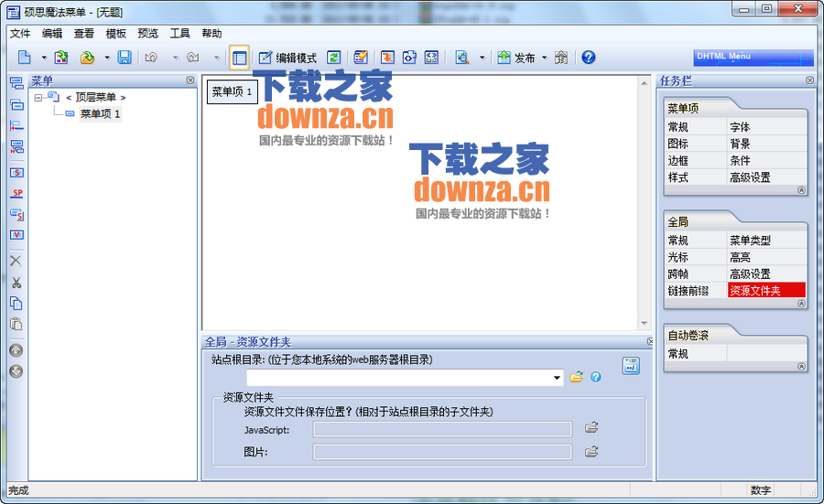The height and width of the screenshot is (504, 824).
Task: Click the orange text frame icon in toolbar
Action: (x=387, y=58)
